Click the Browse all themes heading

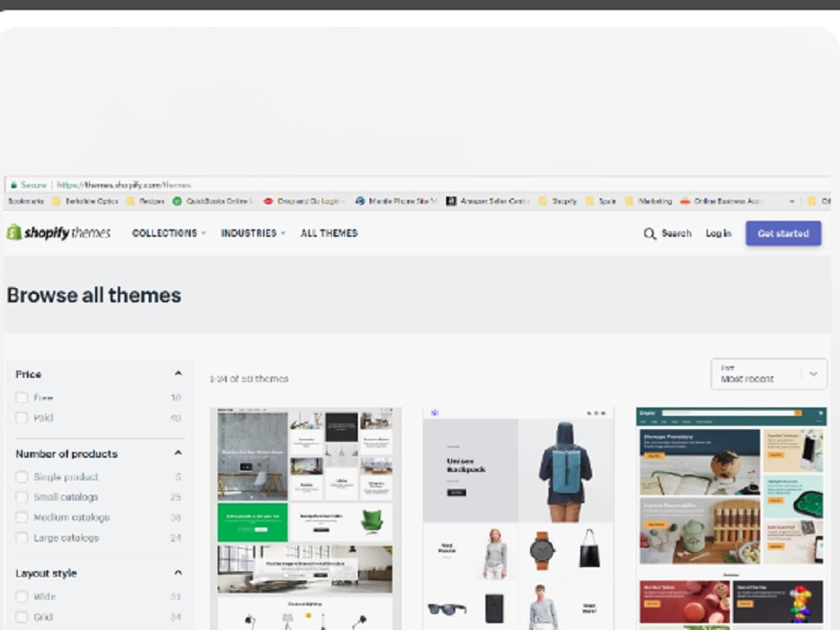point(94,295)
